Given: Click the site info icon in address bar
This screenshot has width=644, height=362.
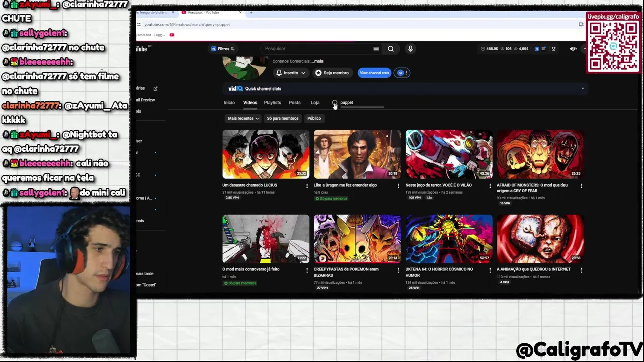Looking at the screenshot, I should 139,24.
